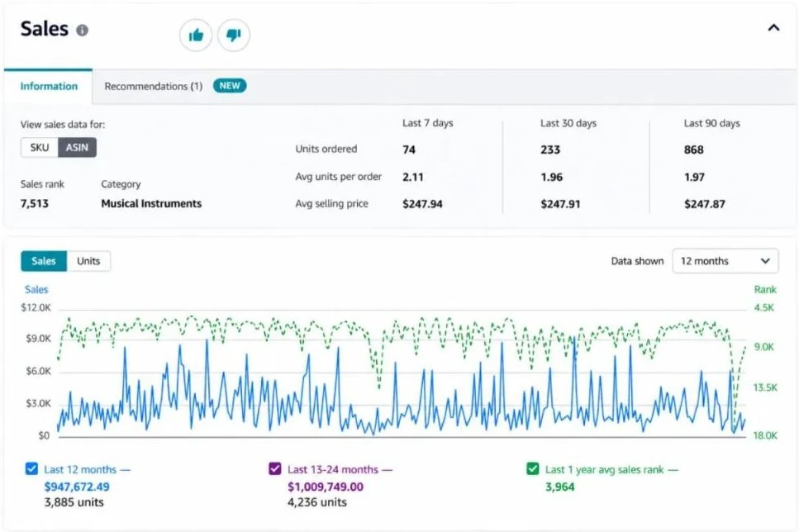The image size is (799, 532).
Task: Click the sales rank value 7,513
Action: pos(35,203)
